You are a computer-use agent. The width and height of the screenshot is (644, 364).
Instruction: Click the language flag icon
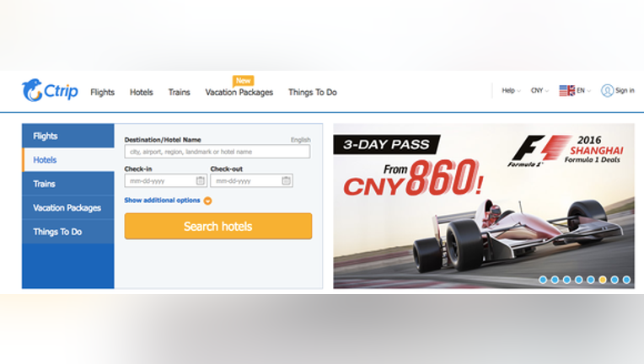tap(566, 90)
